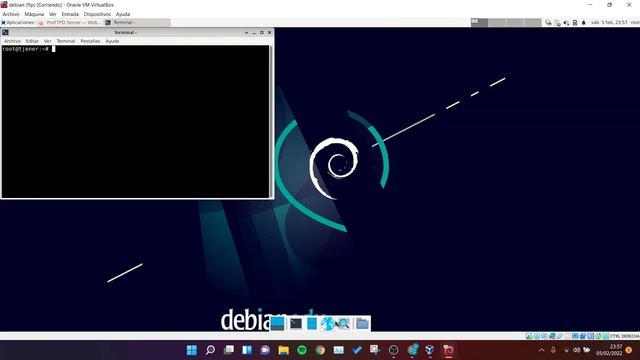This screenshot has width=640, height=360.
Task: Click the Xfce volume tray icon
Action: (566, 22)
